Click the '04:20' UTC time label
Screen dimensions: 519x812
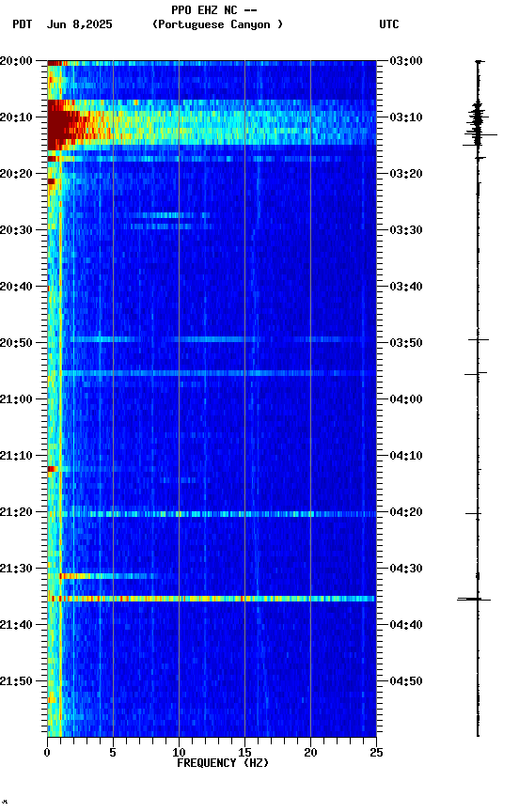pos(406,512)
